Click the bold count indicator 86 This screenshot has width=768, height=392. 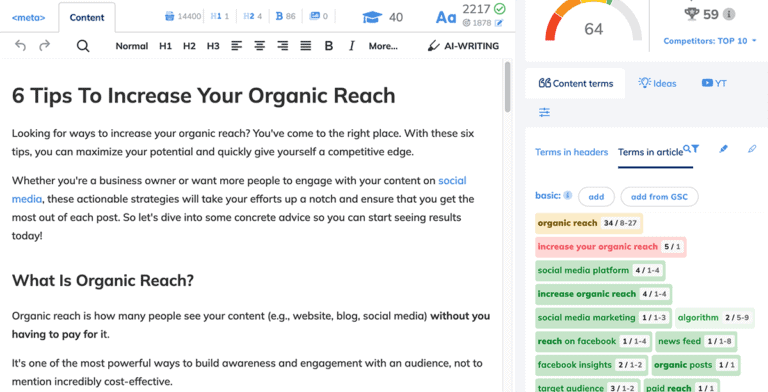pyautogui.click(x=285, y=16)
